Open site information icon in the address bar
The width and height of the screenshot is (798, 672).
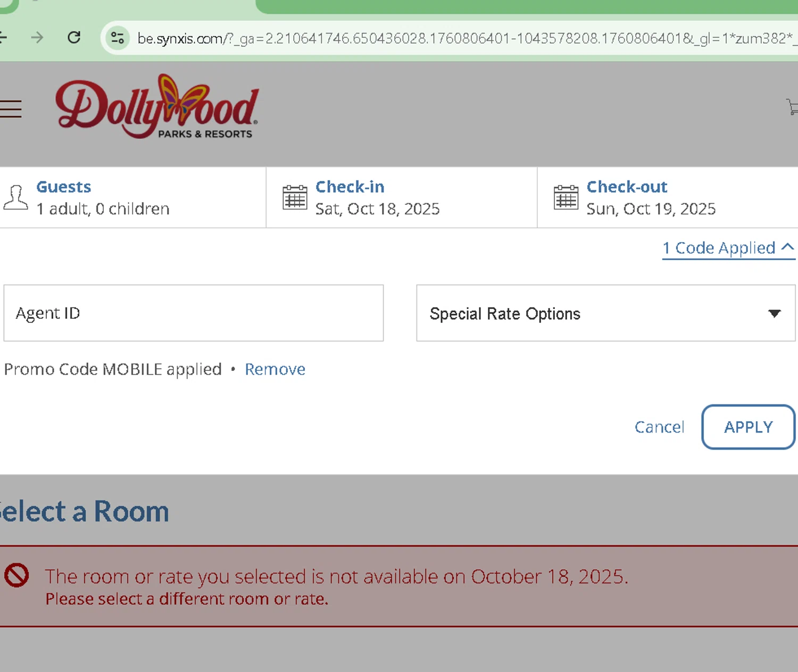[117, 38]
